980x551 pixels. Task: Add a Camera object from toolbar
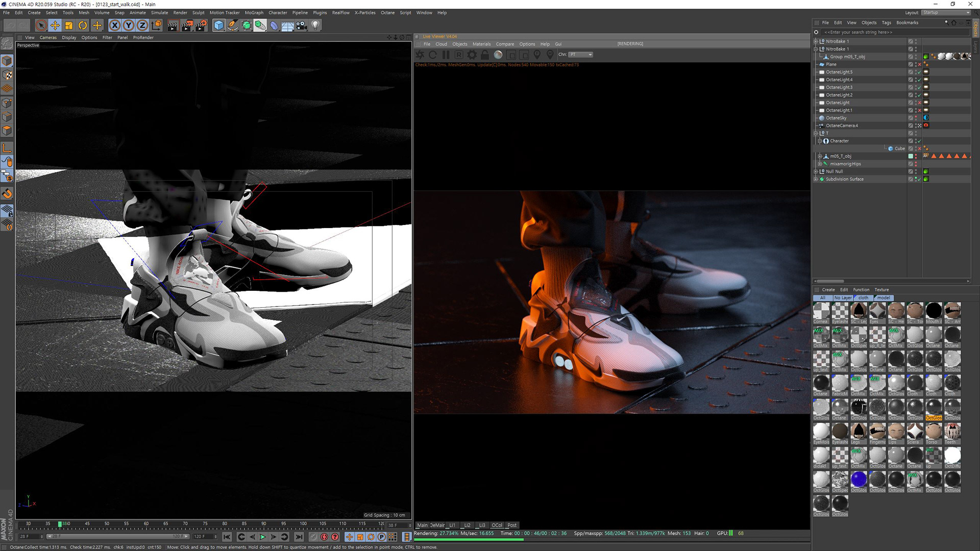tap(302, 25)
